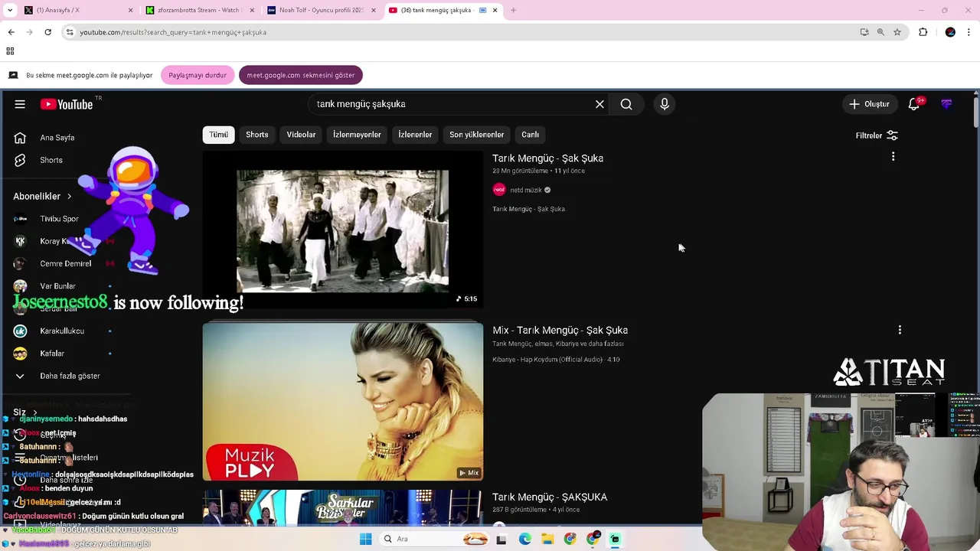
Task: Click the netd müzik channel avatar
Action: coord(499,190)
